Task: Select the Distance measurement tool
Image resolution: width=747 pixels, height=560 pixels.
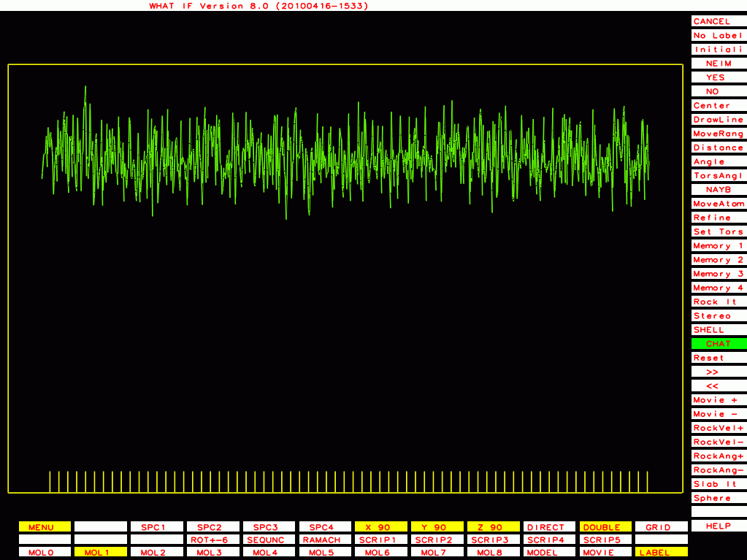Action: (719, 147)
